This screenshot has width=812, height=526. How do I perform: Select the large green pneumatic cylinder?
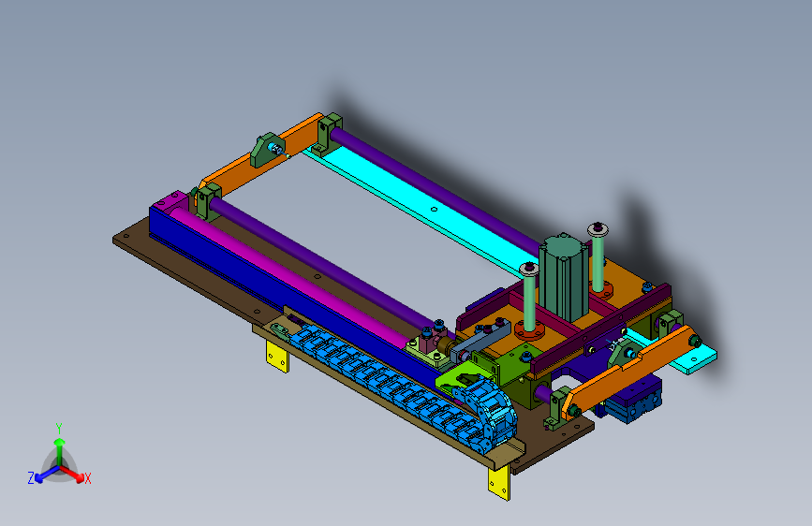[x=564, y=277]
